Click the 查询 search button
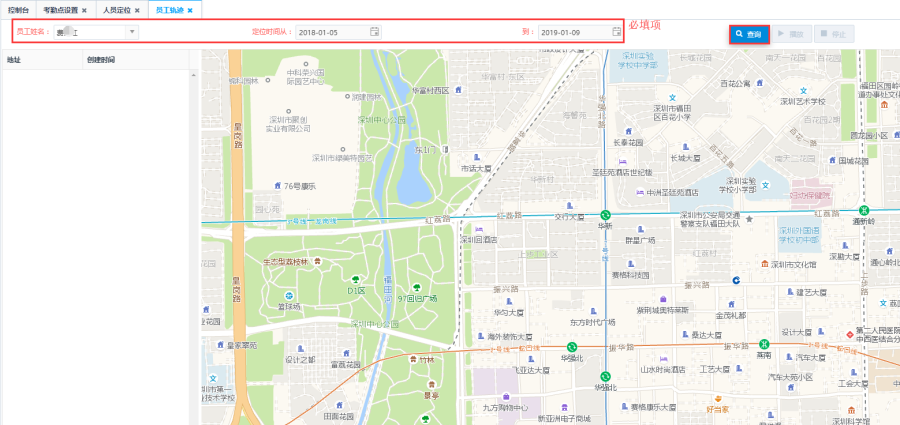Image resolution: width=900 pixels, height=425 pixels. (x=748, y=33)
